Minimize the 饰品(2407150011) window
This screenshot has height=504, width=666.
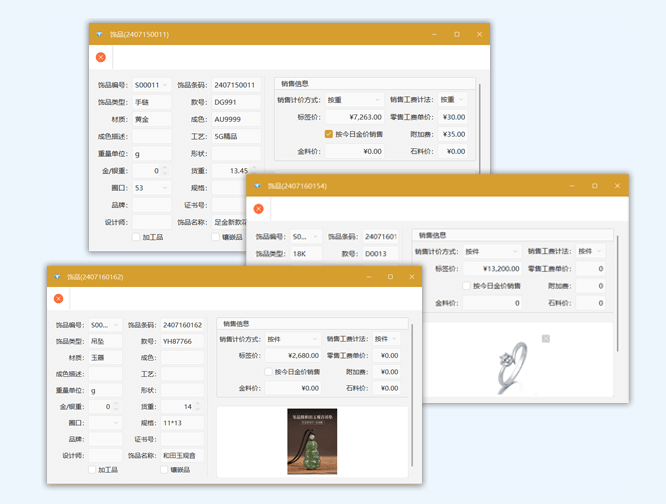(434, 34)
